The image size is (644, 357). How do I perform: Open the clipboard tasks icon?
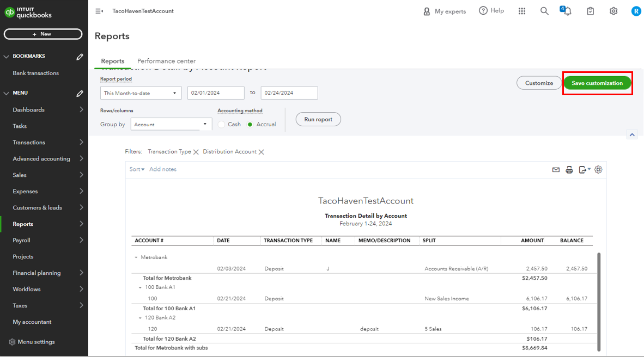(590, 11)
